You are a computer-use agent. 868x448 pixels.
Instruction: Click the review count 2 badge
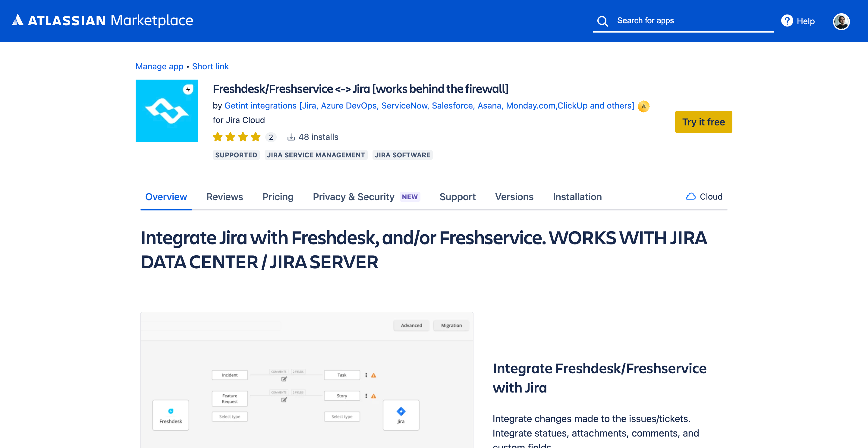tap(271, 137)
